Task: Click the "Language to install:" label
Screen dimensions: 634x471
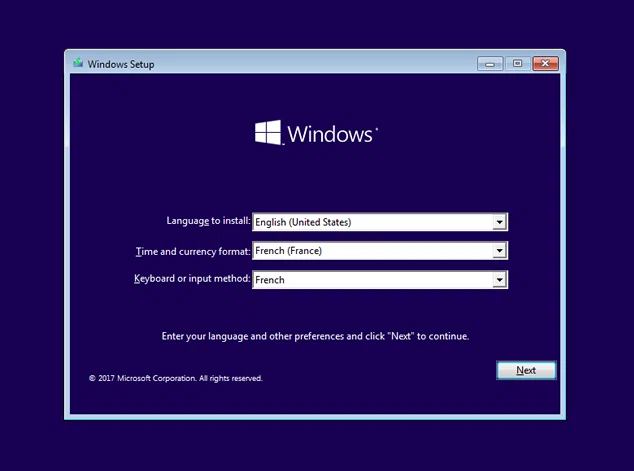Action: 208,221
